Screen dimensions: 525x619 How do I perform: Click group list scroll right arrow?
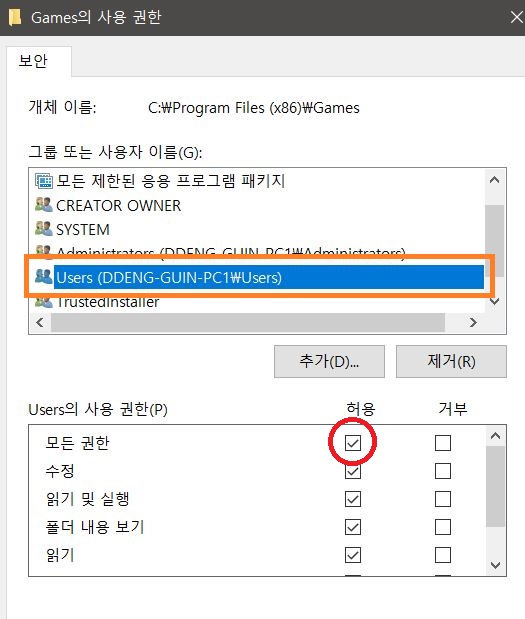click(x=473, y=323)
